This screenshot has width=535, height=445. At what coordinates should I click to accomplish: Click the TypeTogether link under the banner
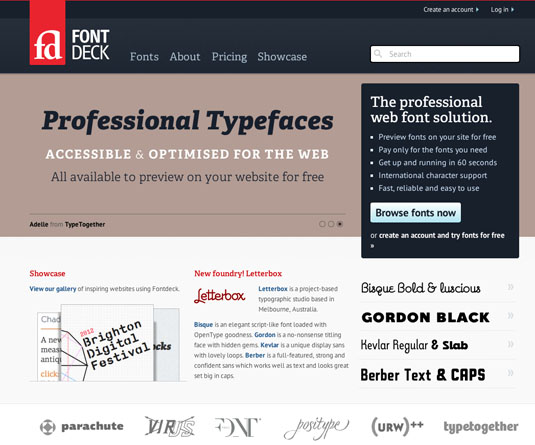pyautogui.click(x=85, y=224)
